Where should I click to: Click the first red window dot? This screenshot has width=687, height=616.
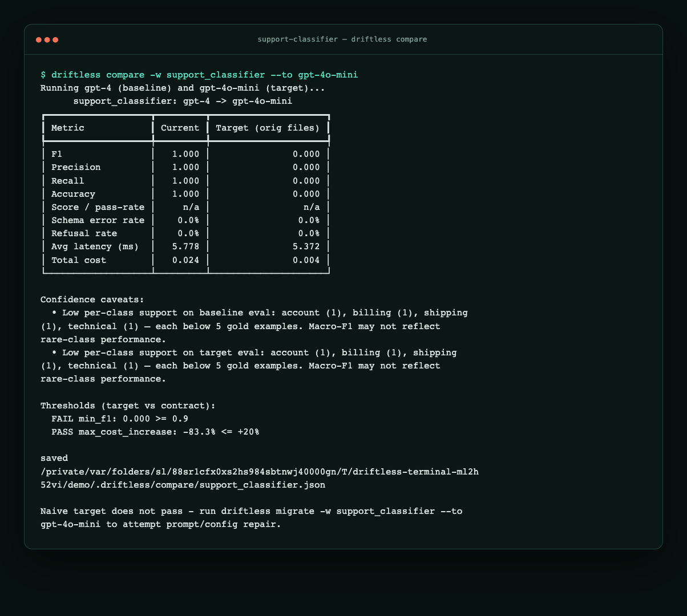pyautogui.click(x=39, y=40)
